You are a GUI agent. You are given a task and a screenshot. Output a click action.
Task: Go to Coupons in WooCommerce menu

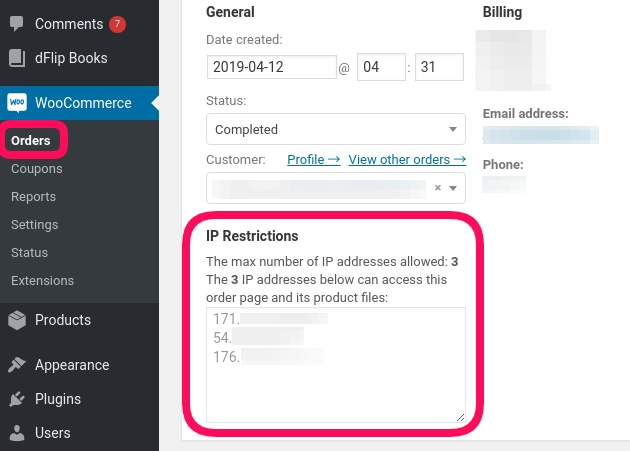point(36,169)
